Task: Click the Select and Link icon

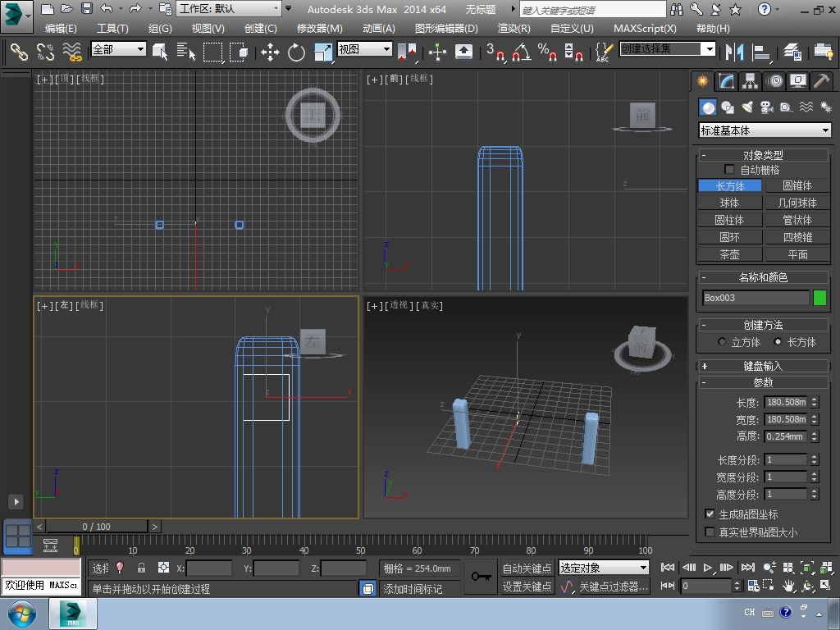Action: coord(19,52)
